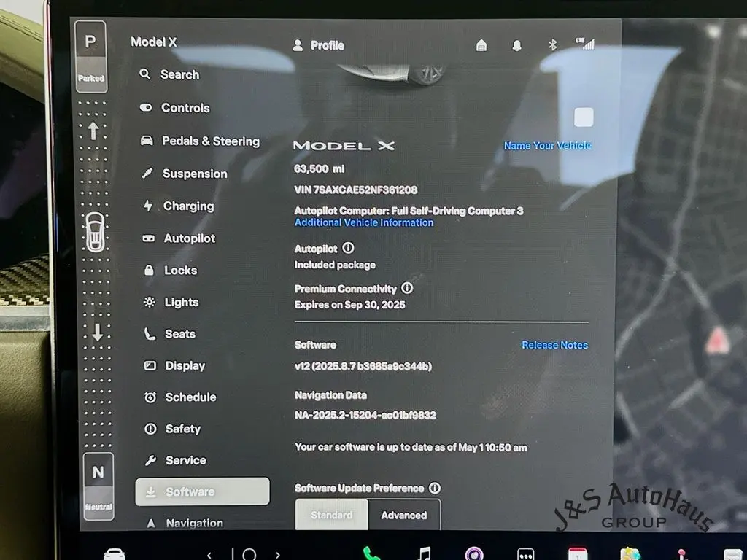Select the Charging menu item

pyautogui.click(x=179, y=206)
